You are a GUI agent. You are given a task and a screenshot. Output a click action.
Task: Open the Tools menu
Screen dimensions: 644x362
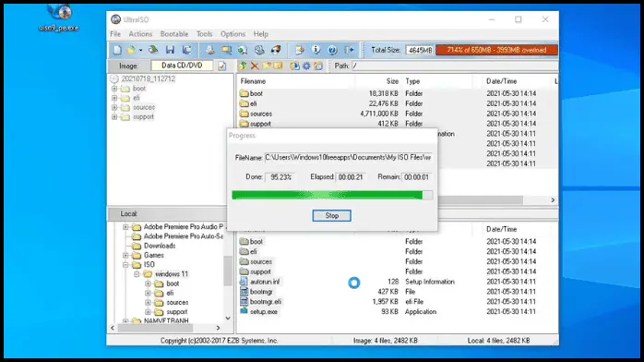click(x=204, y=34)
